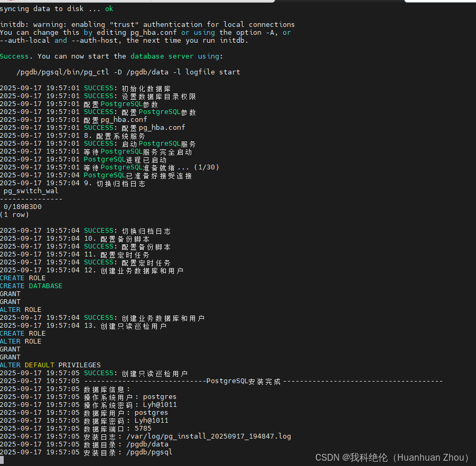Click the '数据库用户: postgres' line
Image resolution: width=476 pixels, height=466 pixels.
(x=84, y=413)
